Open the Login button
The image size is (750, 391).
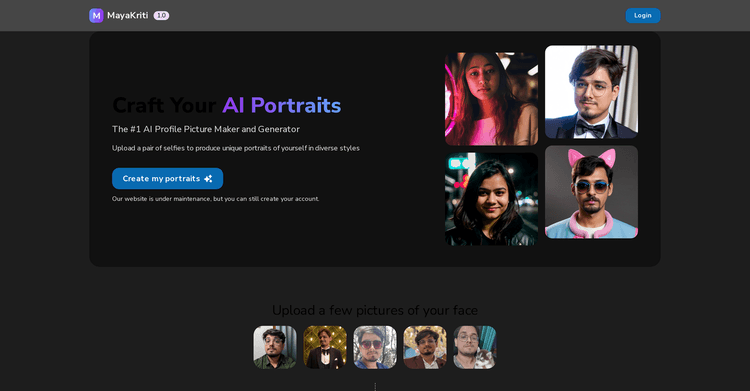point(642,15)
